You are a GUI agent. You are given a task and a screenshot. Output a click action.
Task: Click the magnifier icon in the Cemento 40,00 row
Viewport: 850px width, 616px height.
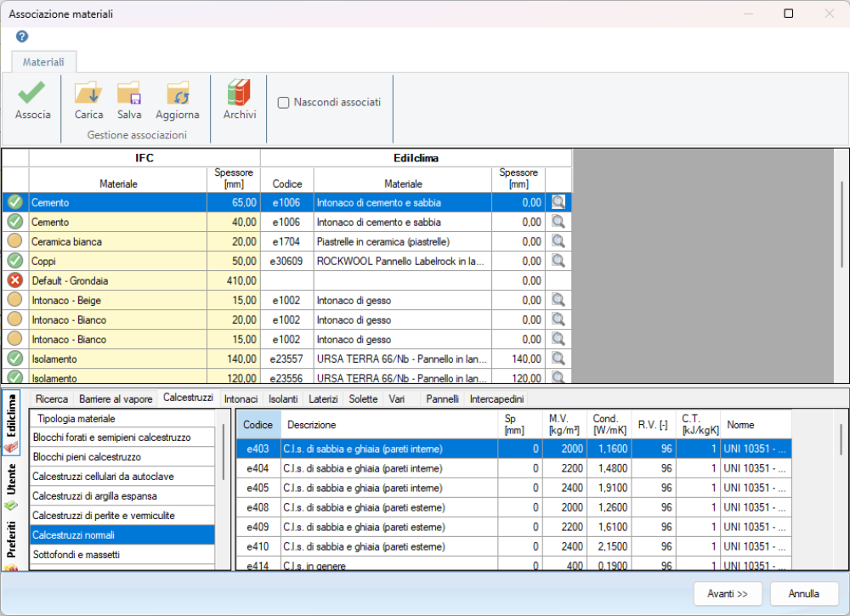pos(558,222)
